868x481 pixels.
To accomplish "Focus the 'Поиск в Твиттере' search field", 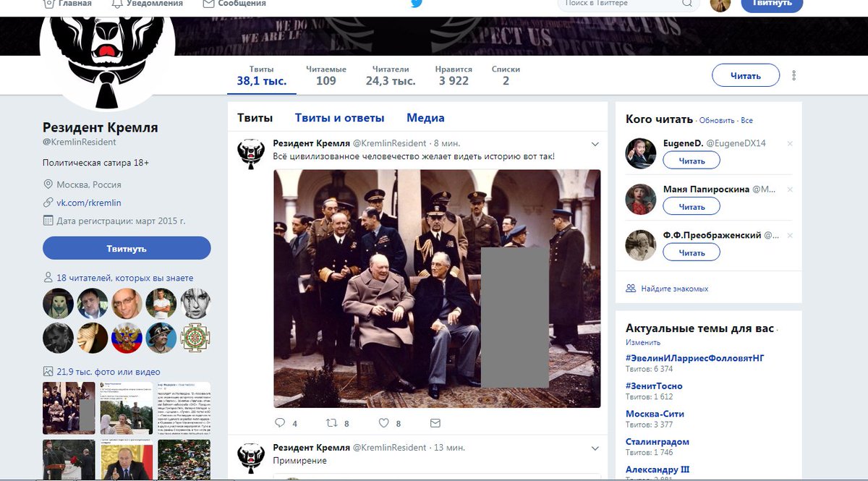I will (x=629, y=4).
